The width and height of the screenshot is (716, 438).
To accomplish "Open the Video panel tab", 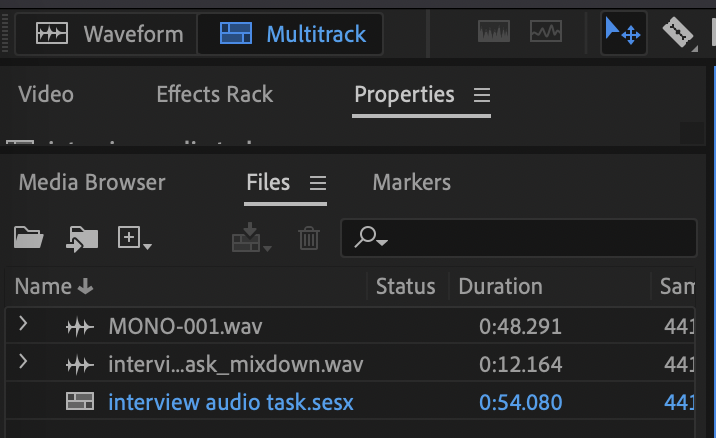I will coord(46,95).
